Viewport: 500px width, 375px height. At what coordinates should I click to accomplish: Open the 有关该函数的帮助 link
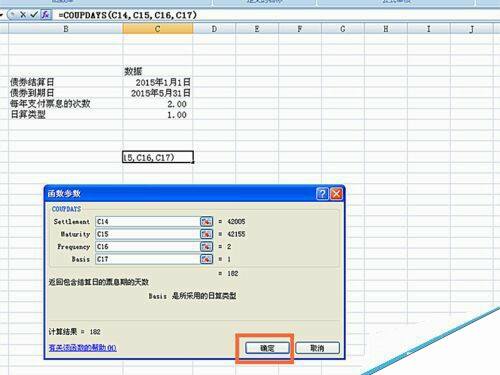(83, 348)
